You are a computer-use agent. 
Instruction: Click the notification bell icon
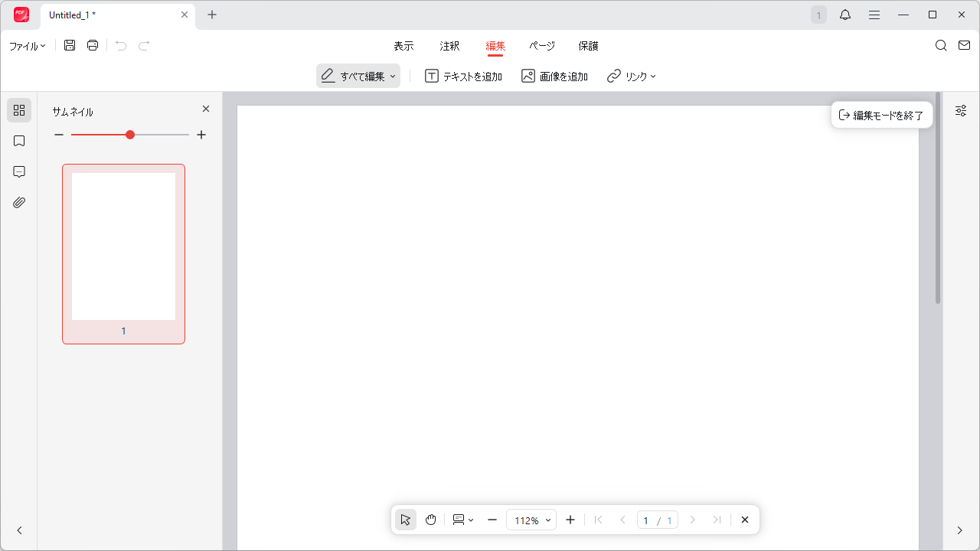pyautogui.click(x=845, y=15)
